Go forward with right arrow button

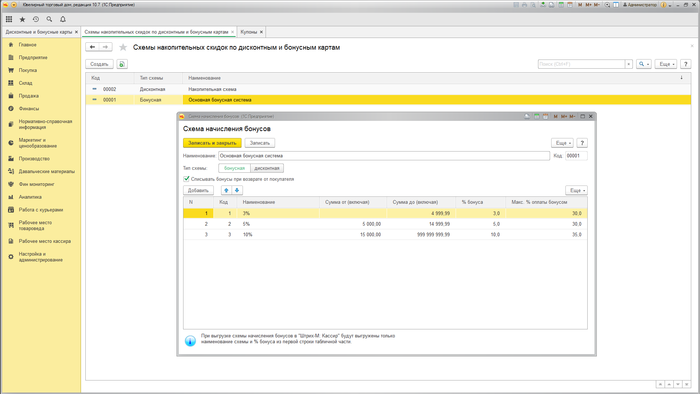point(105,47)
